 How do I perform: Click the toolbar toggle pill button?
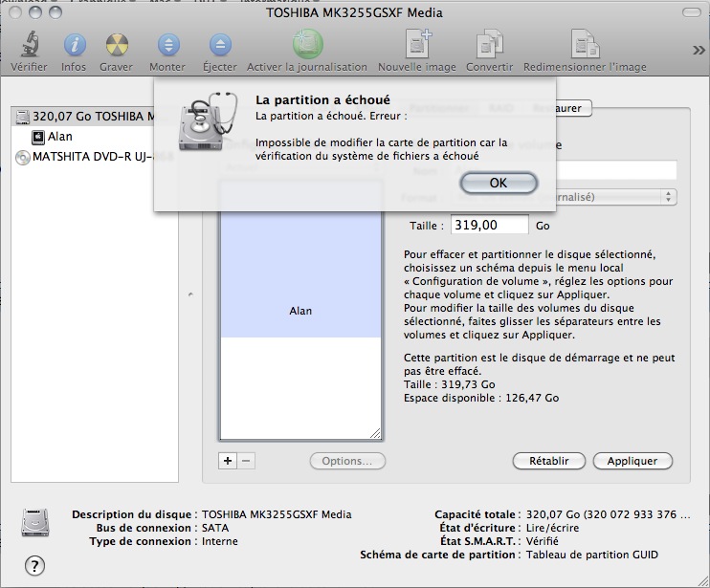(x=692, y=12)
